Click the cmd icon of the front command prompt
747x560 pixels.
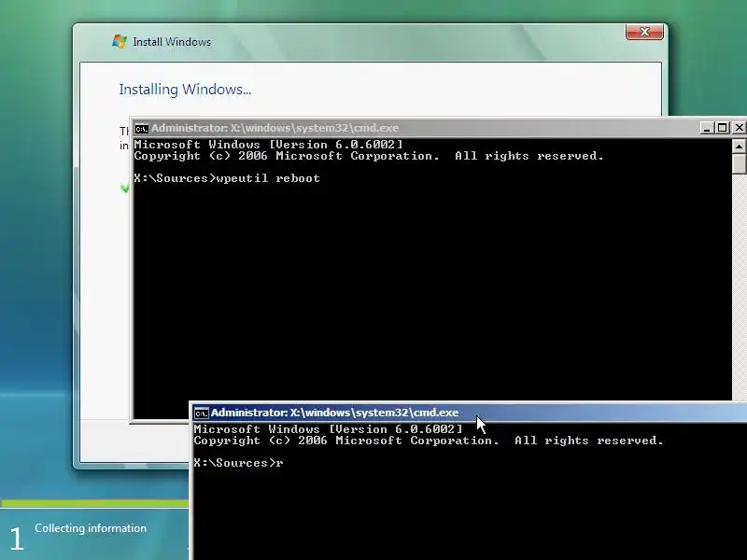201,413
